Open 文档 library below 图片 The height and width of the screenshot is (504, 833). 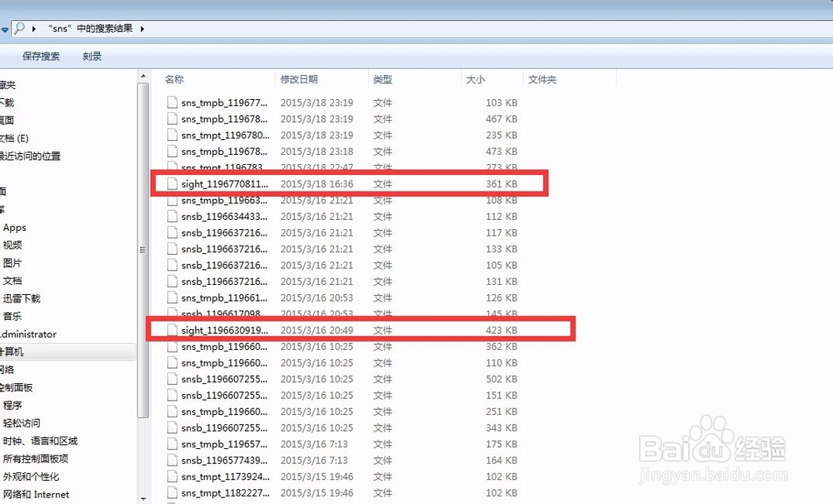(x=12, y=281)
